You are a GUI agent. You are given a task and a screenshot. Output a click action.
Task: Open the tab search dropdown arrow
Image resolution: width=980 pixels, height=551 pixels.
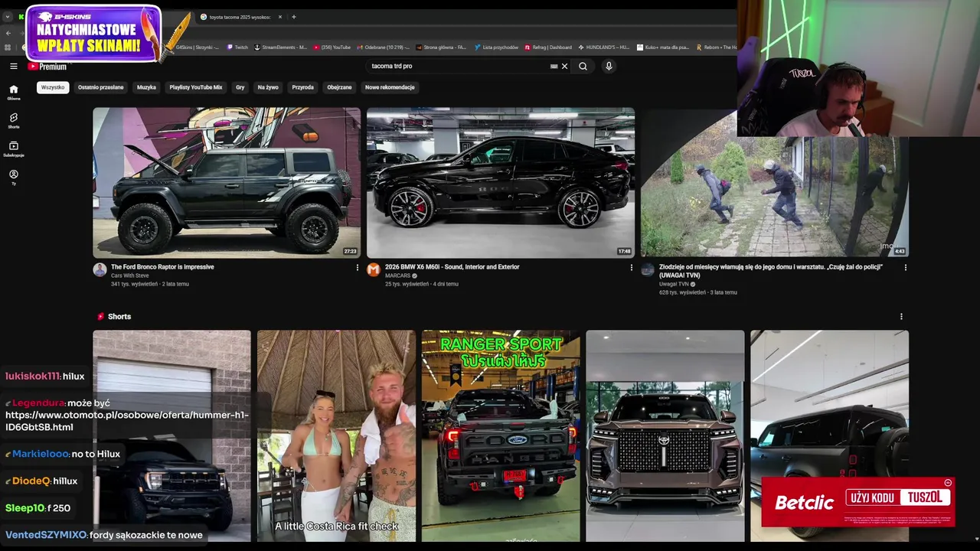pos(8,17)
